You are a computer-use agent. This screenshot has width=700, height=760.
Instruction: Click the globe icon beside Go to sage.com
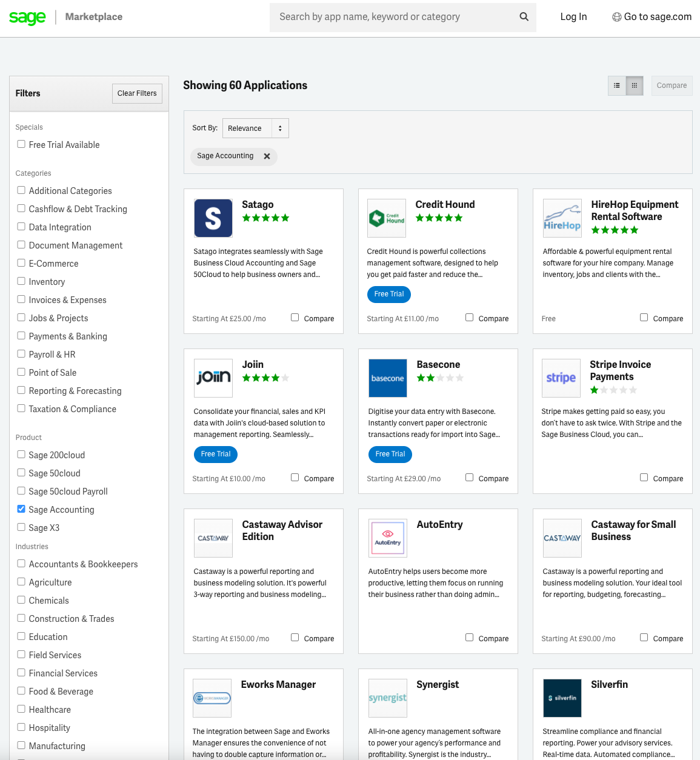pos(616,17)
